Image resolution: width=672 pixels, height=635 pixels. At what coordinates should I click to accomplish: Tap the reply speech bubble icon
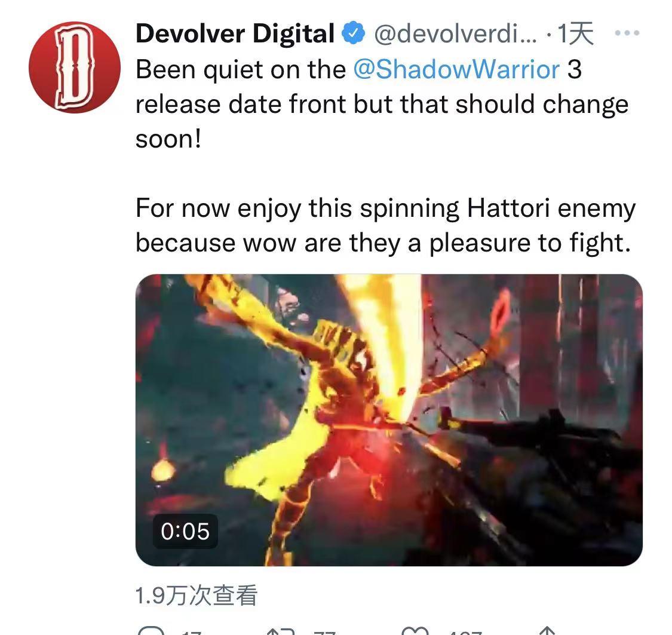click(x=151, y=631)
